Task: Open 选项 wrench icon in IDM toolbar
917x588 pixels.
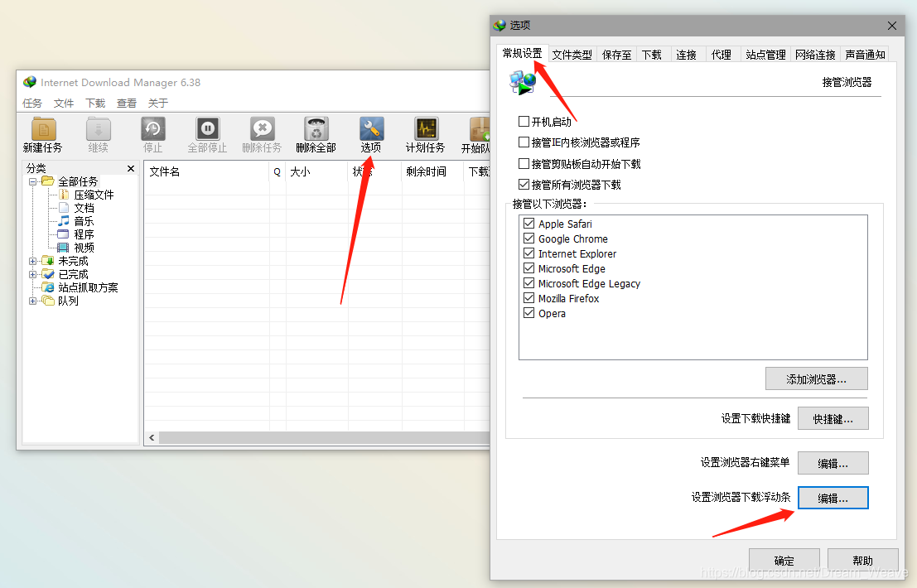Action: coord(371,135)
